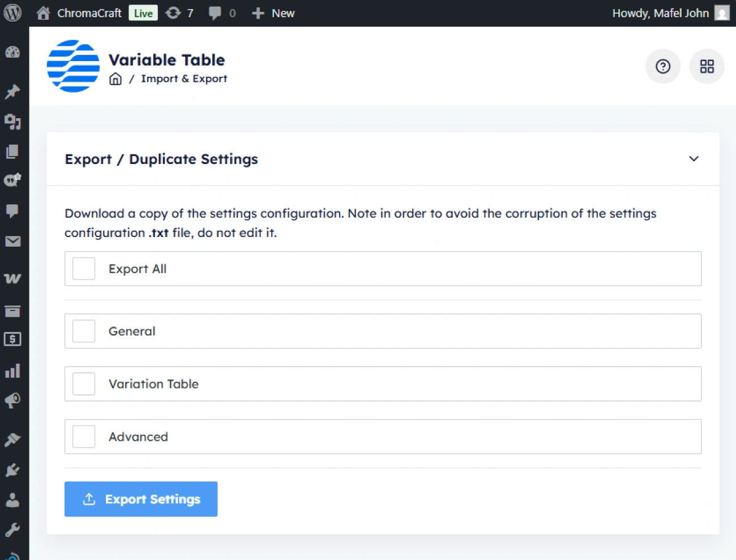View comments awaiting moderation
The width and height of the screenshot is (736, 560).
coord(222,13)
